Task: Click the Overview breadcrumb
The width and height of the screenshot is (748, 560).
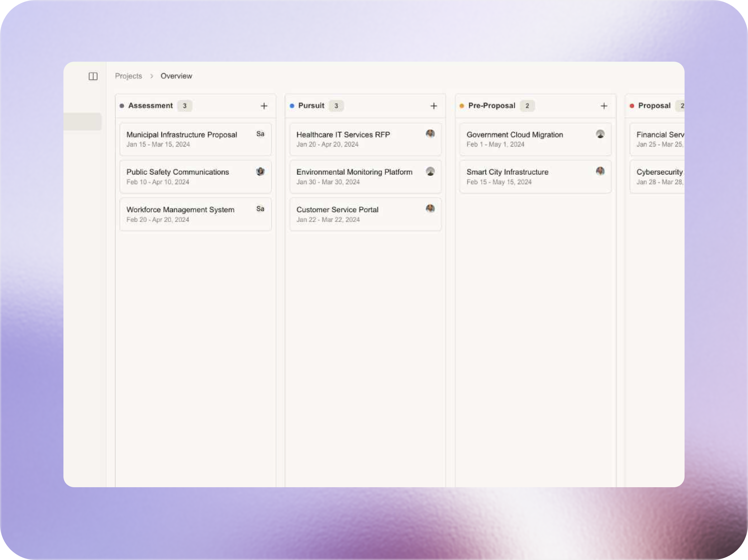Action: tap(176, 76)
